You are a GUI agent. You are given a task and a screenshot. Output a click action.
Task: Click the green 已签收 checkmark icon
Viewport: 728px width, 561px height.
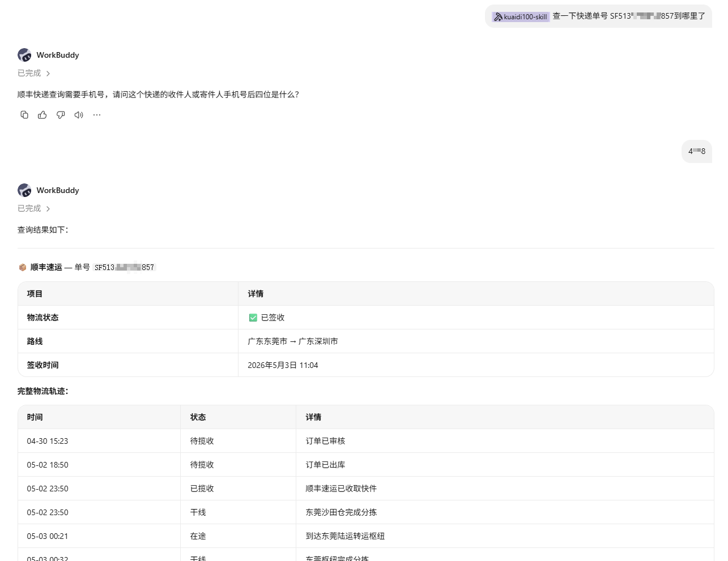click(x=253, y=318)
